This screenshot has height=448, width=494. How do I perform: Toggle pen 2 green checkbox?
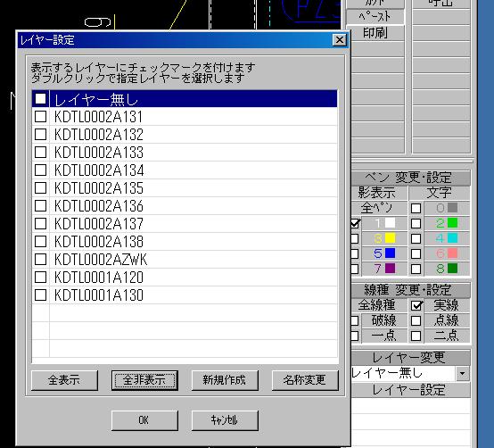tap(416, 223)
